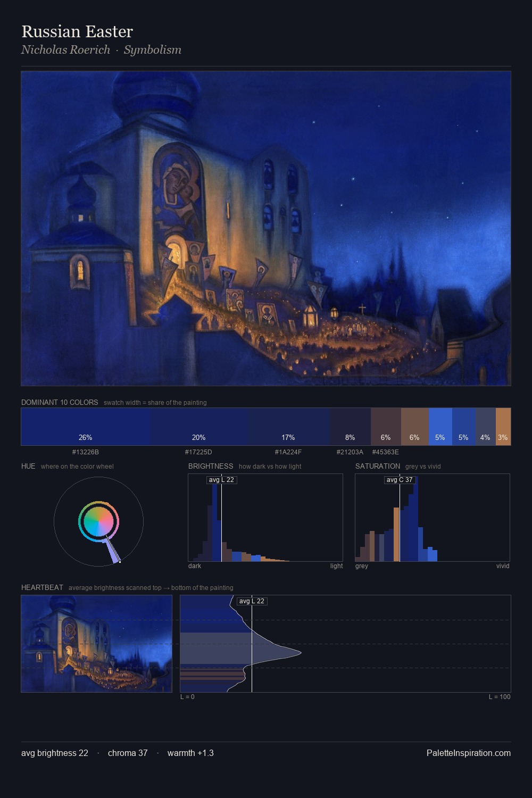532x798 pixels.
Task: Click the 'avg L 22' label in Brightness
Action: (x=221, y=480)
